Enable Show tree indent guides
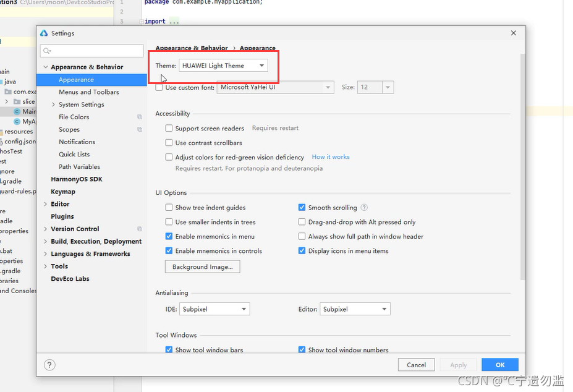573x392 pixels. pos(169,207)
